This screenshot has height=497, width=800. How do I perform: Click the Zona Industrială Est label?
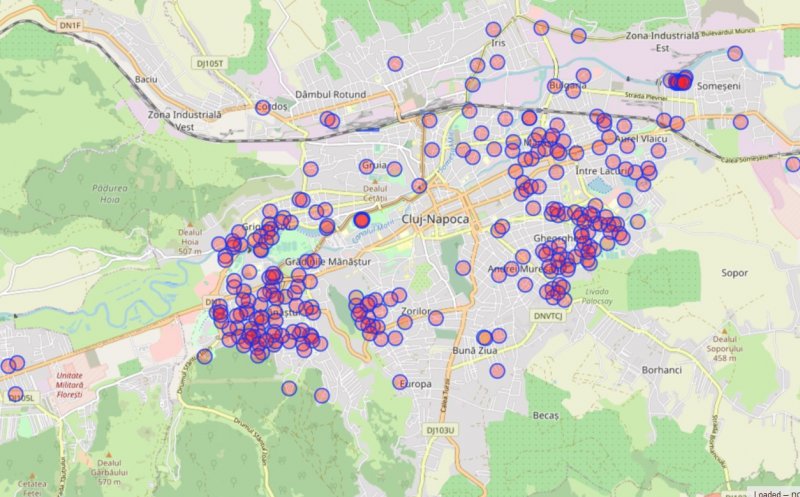coord(662,42)
